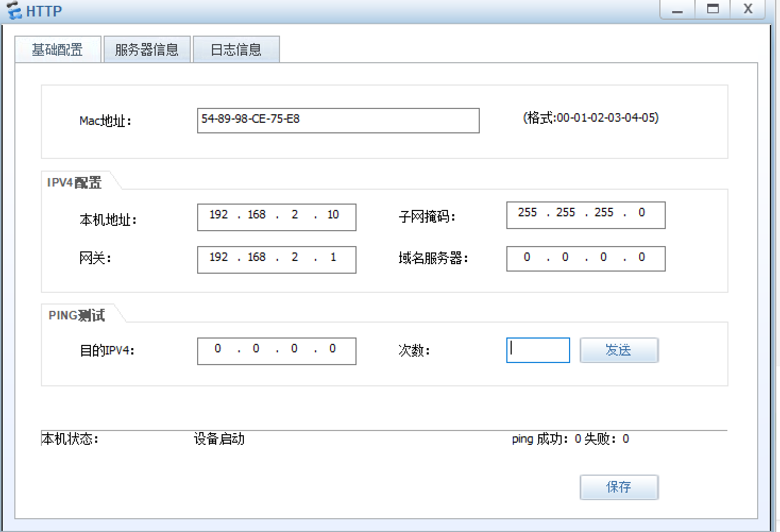Click the ping 成功: 0 失败: 0 status
The height and width of the screenshot is (532, 780).
click(571, 439)
